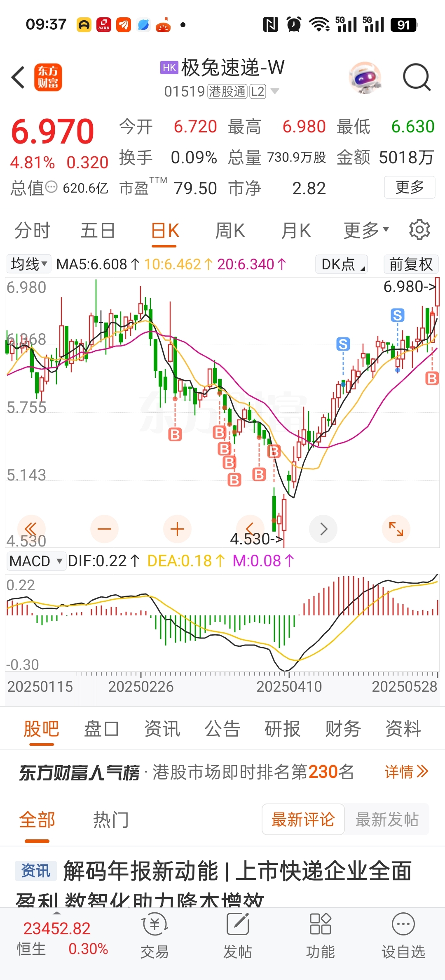Tap 设自选 add to watchlist icon
This screenshot has width=445, height=980.
403,936
